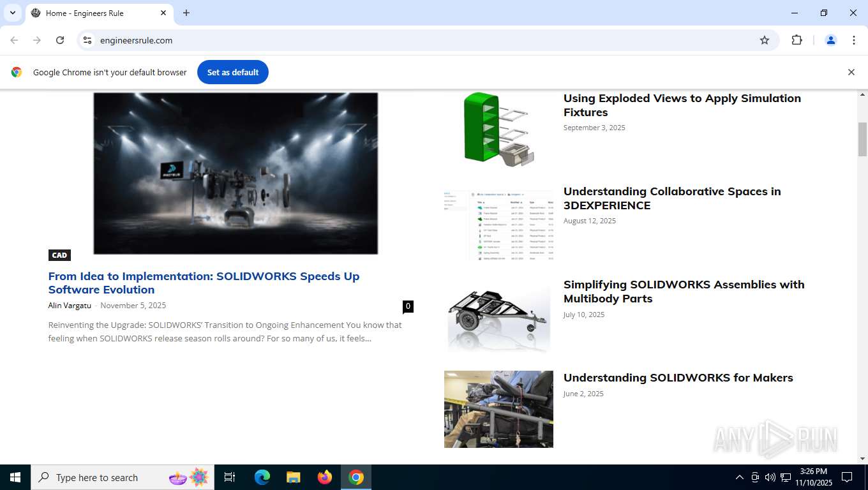Click the Meet Now camera tray icon
Screen dimensions: 868x490
point(755,477)
